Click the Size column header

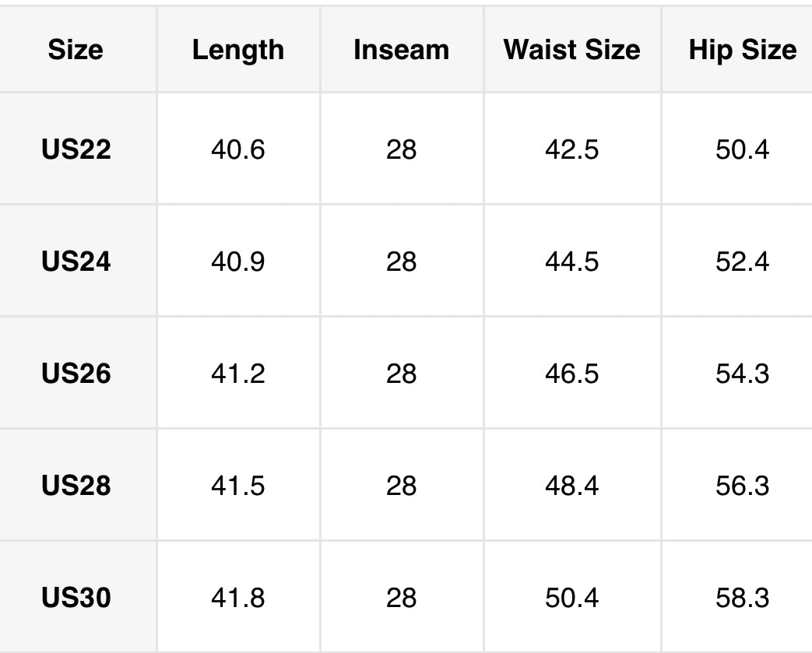[x=76, y=50]
